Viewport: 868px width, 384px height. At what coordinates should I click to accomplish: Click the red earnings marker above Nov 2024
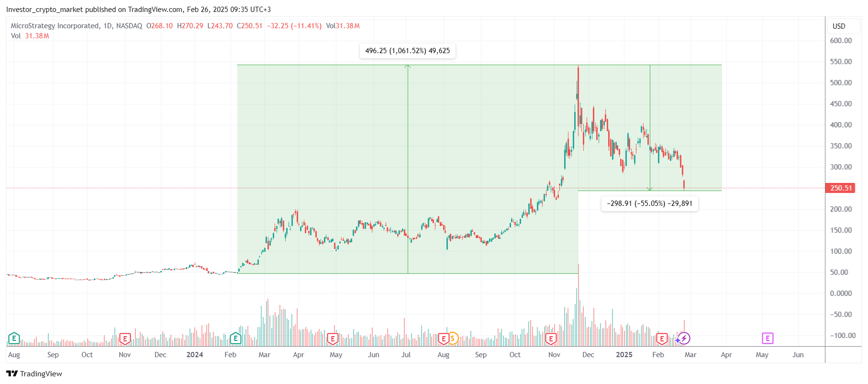[x=551, y=339]
